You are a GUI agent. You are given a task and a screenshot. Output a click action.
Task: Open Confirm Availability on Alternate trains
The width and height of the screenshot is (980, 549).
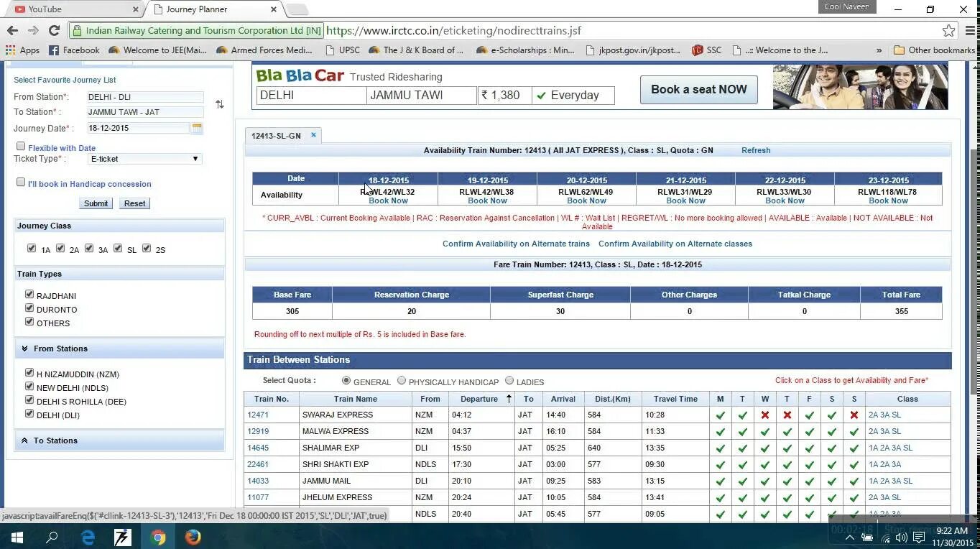coord(516,244)
